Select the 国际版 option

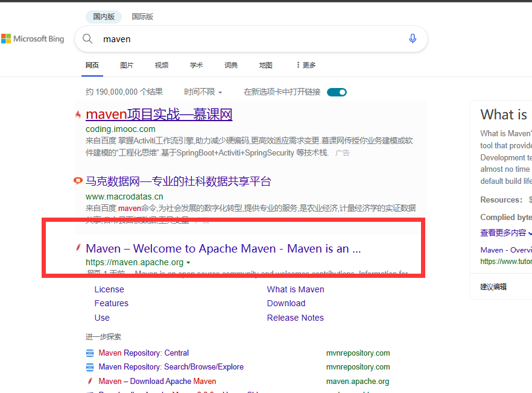coord(142,17)
